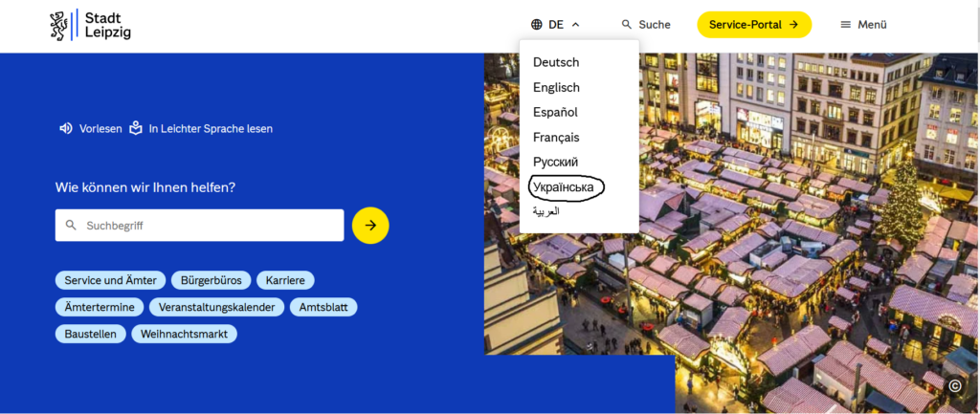This screenshot has height=414, width=980.
Task: Click the copyright symbol on the photo
Action: click(954, 385)
